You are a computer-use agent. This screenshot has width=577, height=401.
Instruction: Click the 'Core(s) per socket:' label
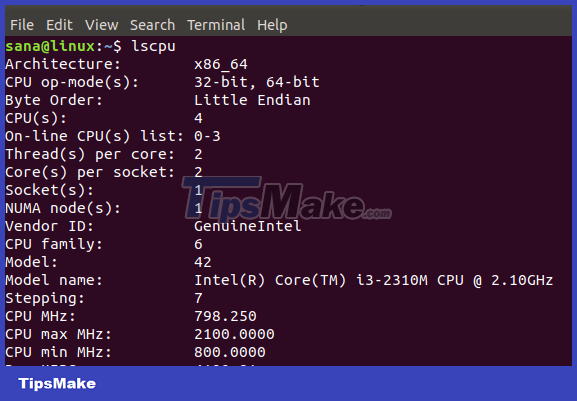(90, 173)
